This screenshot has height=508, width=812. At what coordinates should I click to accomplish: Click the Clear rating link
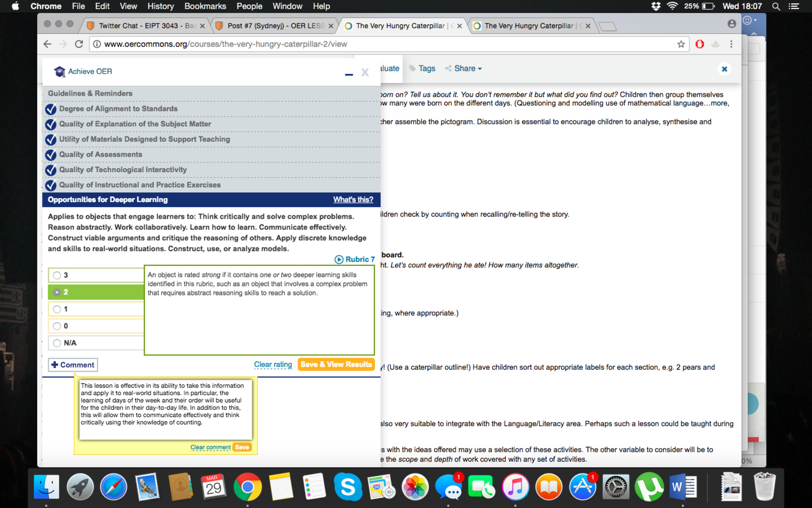point(273,364)
